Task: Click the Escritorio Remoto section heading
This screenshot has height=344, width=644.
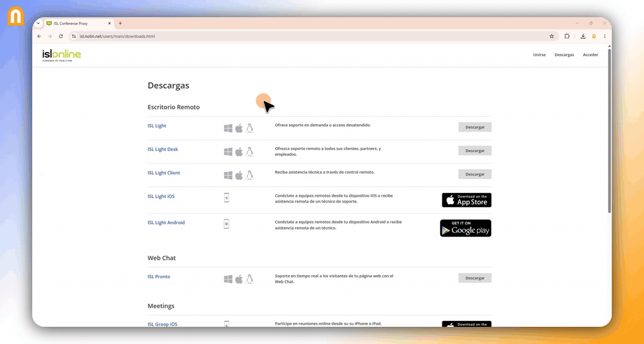Action: click(173, 107)
